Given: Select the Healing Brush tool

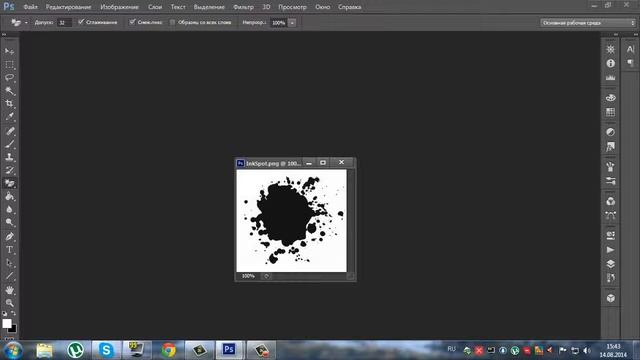Looking at the screenshot, I should [9, 131].
